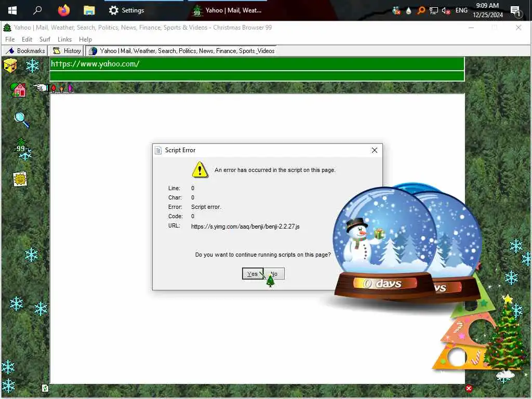Click the network tray icon

click(434, 10)
